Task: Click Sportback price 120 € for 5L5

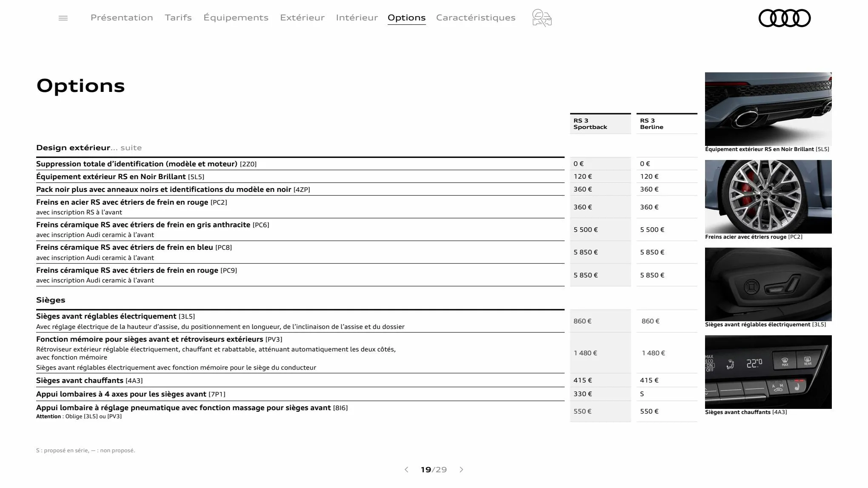Action: tap(582, 177)
